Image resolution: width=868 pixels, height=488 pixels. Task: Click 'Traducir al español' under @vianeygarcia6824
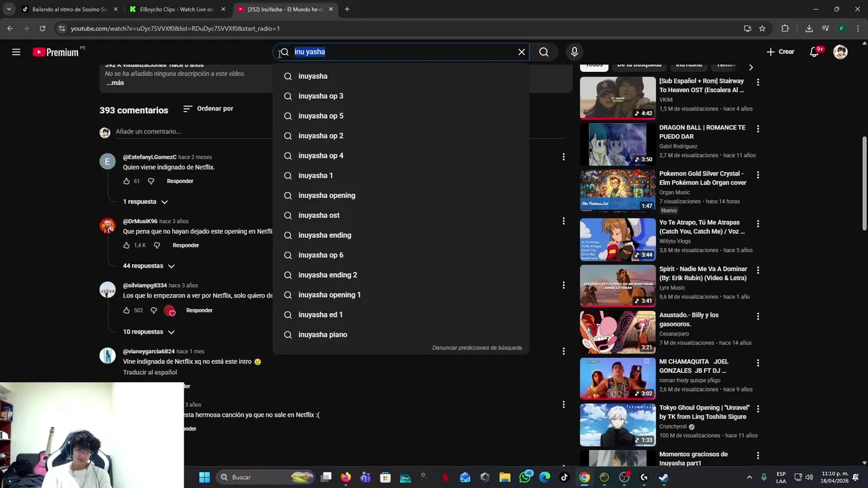150,373
